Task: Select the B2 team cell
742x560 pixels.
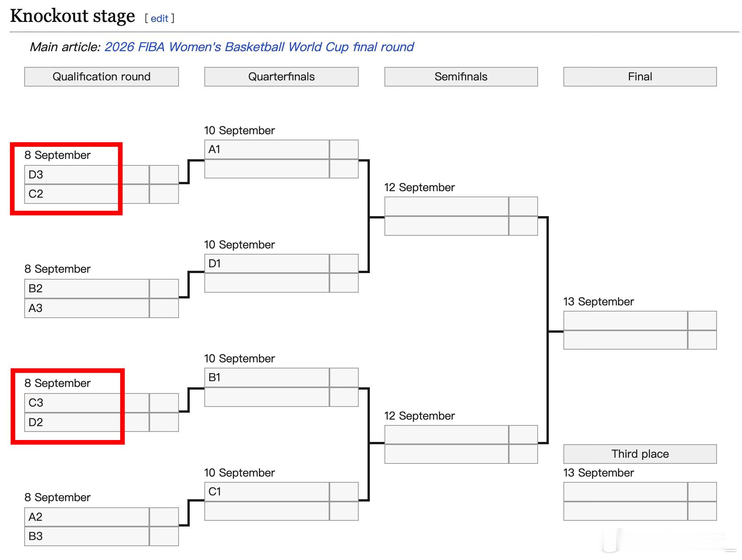Action: (x=86, y=288)
